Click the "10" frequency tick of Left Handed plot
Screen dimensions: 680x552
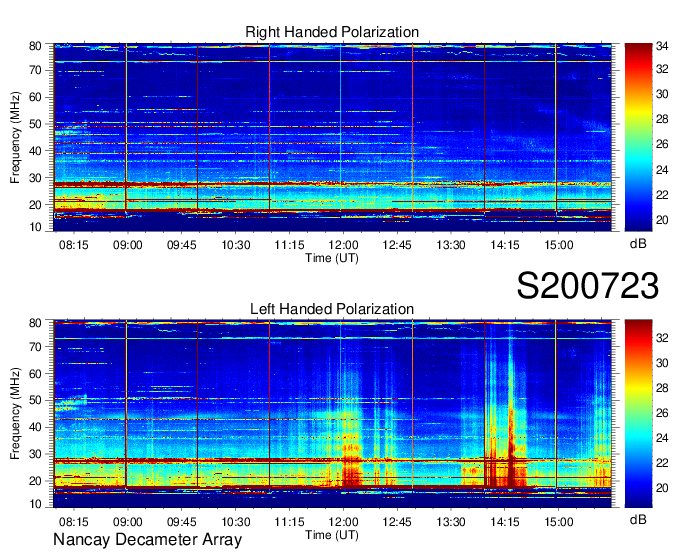pyautogui.click(x=35, y=504)
